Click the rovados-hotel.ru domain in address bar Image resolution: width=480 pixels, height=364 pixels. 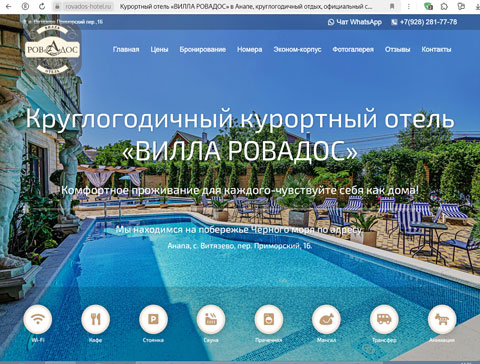tap(88, 6)
